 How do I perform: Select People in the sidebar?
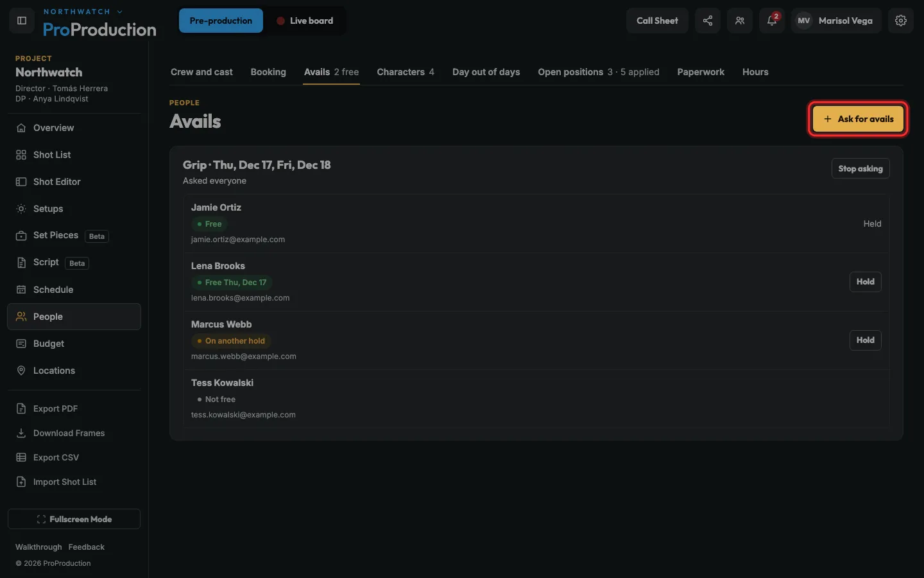pyautogui.click(x=74, y=317)
